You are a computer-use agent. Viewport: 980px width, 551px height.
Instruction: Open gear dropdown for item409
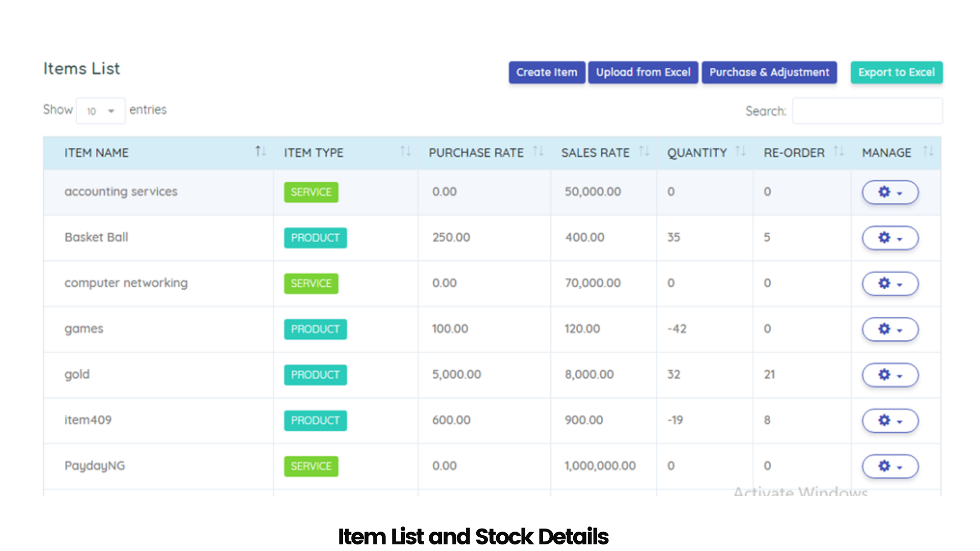890,420
